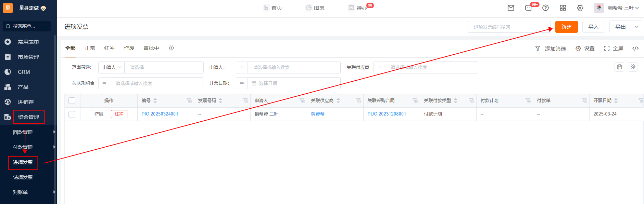
Task: Click the tab settings gear after 审批中
Action: 171,48
